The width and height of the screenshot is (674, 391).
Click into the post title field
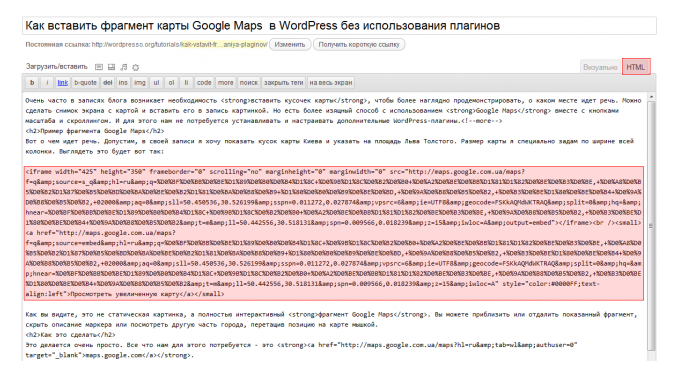click(x=339, y=26)
